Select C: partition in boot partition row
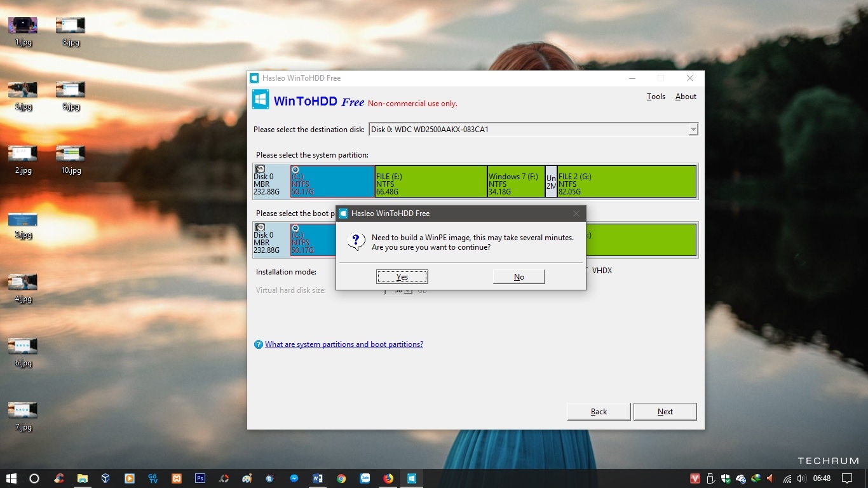 (313, 240)
